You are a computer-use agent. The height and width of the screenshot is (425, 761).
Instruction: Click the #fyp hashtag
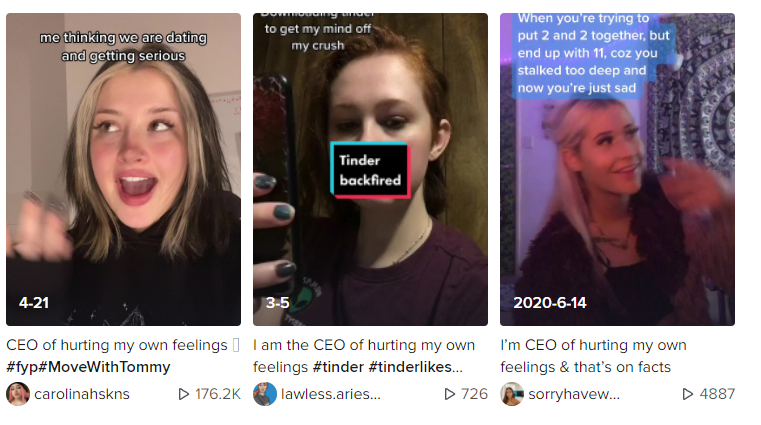coord(22,367)
